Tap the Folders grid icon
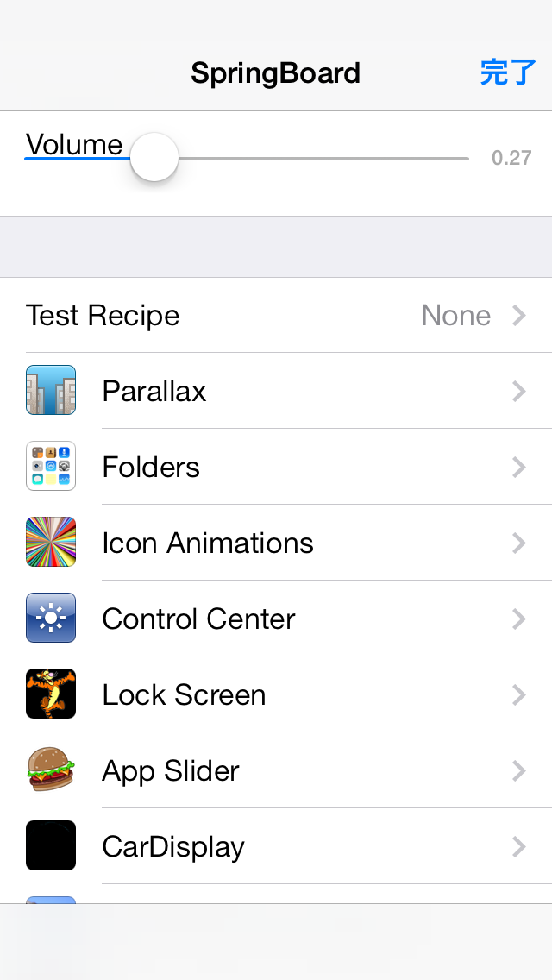This screenshot has width=552, height=980. click(x=51, y=466)
